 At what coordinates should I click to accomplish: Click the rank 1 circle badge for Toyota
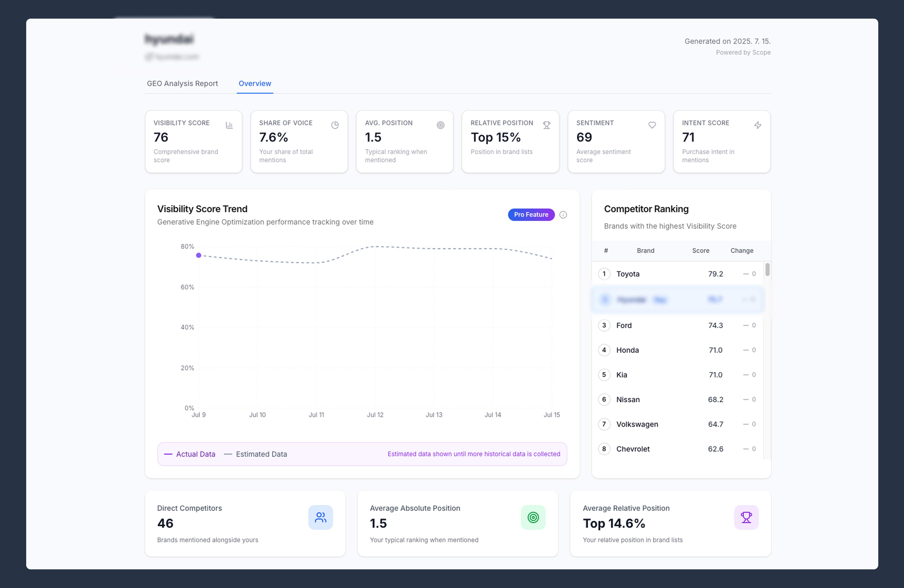click(x=604, y=274)
